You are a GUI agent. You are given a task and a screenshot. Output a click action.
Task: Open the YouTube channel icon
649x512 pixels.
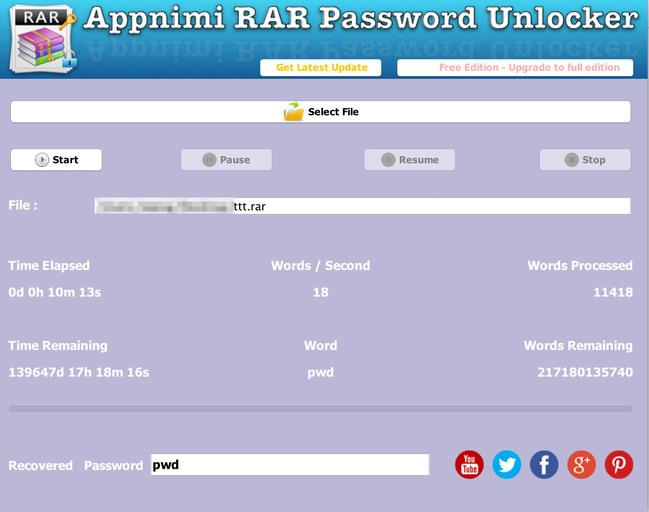469,464
